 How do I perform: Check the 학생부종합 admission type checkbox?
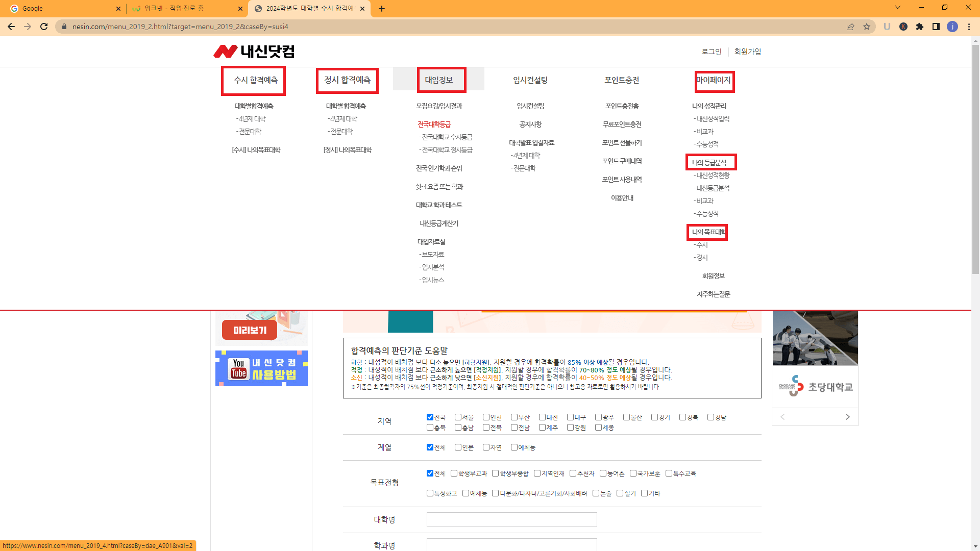tap(495, 473)
